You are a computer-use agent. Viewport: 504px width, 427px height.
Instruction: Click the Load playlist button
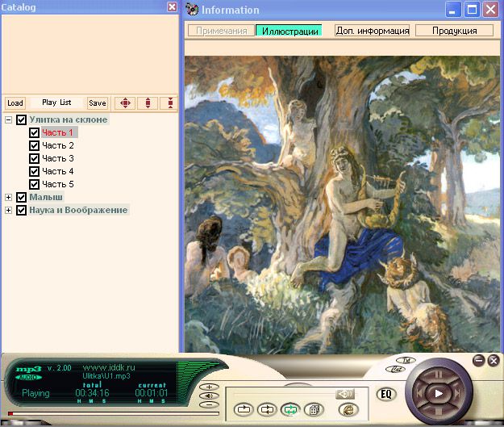15,103
